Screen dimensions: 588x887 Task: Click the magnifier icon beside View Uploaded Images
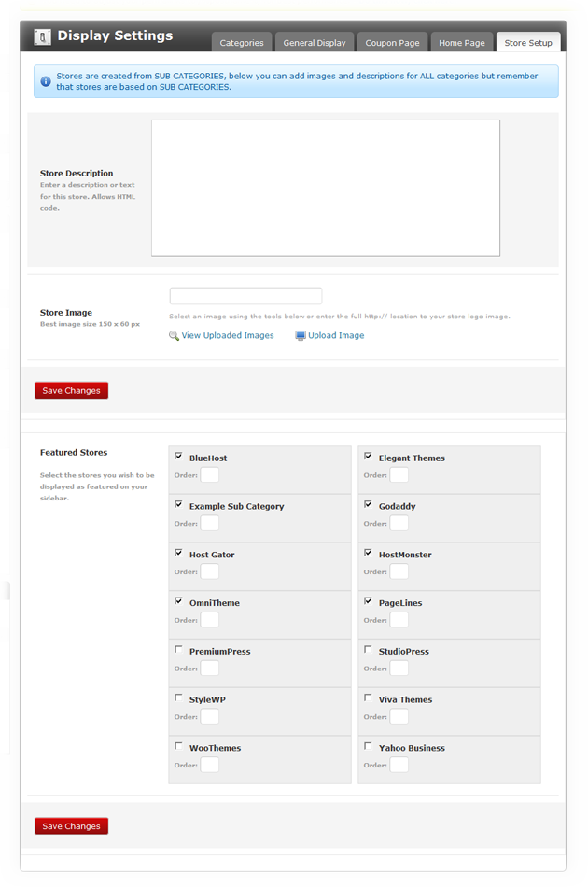pyautogui.click(x=175, y=336)
